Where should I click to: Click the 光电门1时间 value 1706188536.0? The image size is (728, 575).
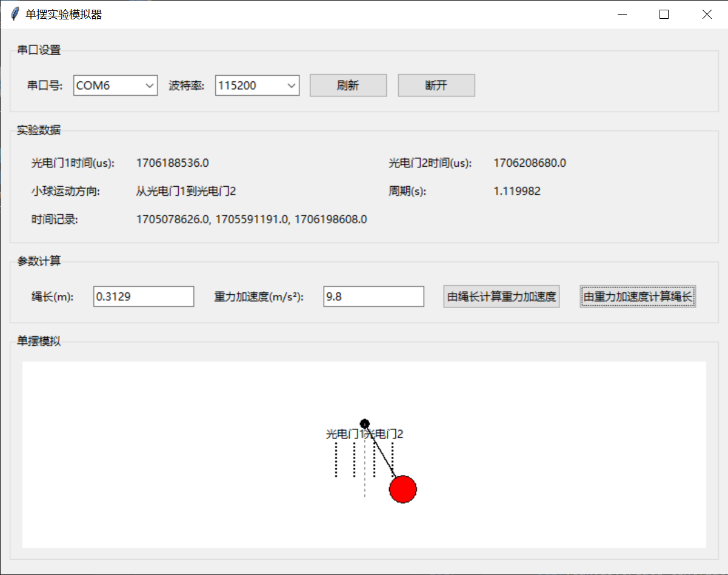coord(172,163)
